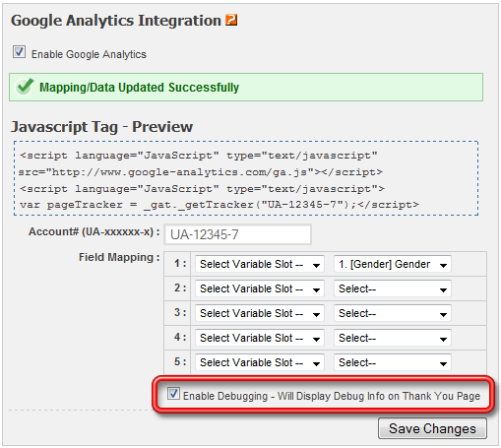501x448 pixels.
Task: Expand row 2 field Select-- dropdown
Action: tap(393, 288)
